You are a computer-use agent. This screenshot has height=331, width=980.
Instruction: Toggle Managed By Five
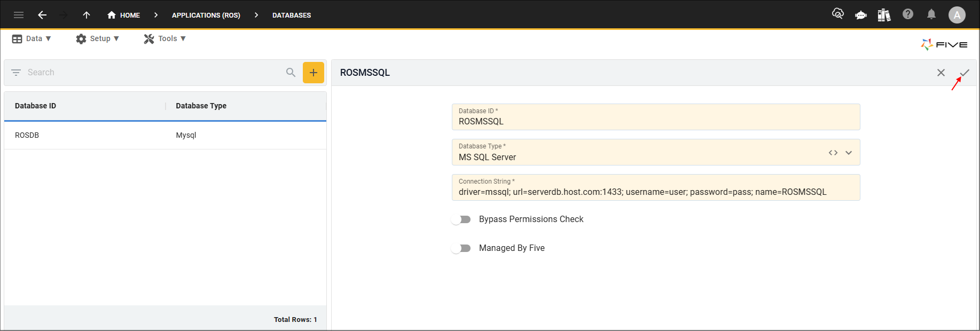(x=461, y=248)
